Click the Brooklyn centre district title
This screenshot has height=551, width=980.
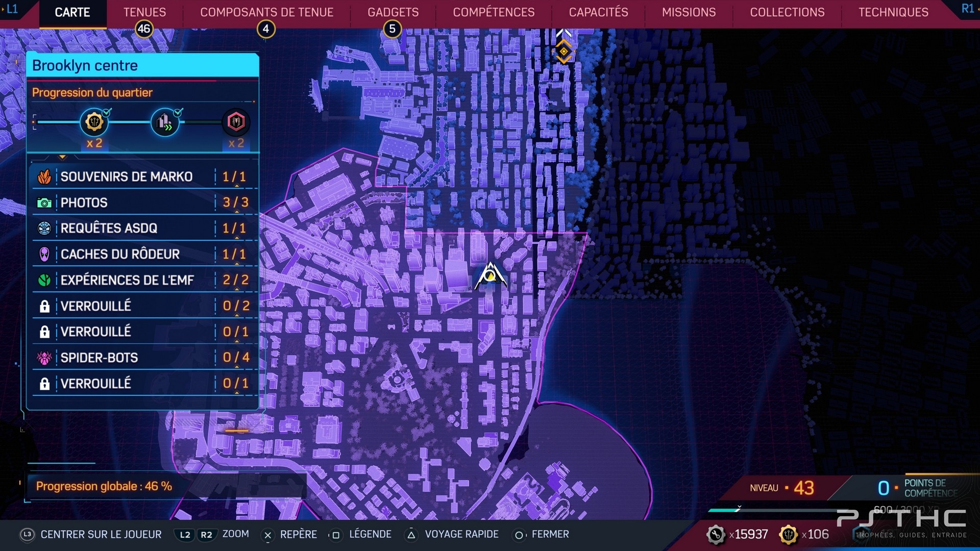point(85,65)
